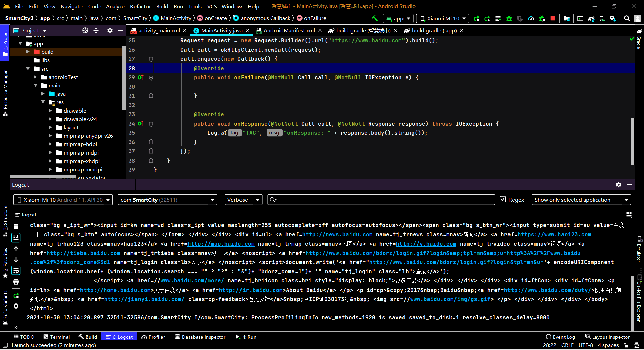
Task: Click the logcat Down the Stack Trace arrow
Action: (x=16, y=260)
